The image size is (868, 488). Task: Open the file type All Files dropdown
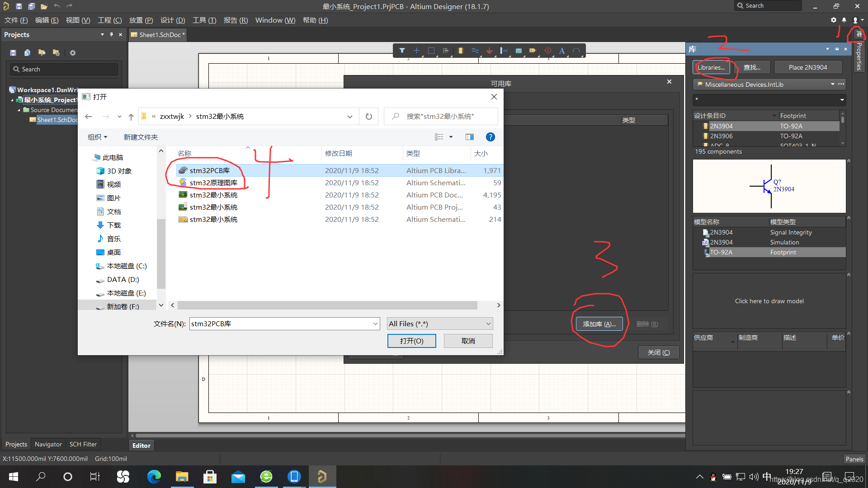440,324
